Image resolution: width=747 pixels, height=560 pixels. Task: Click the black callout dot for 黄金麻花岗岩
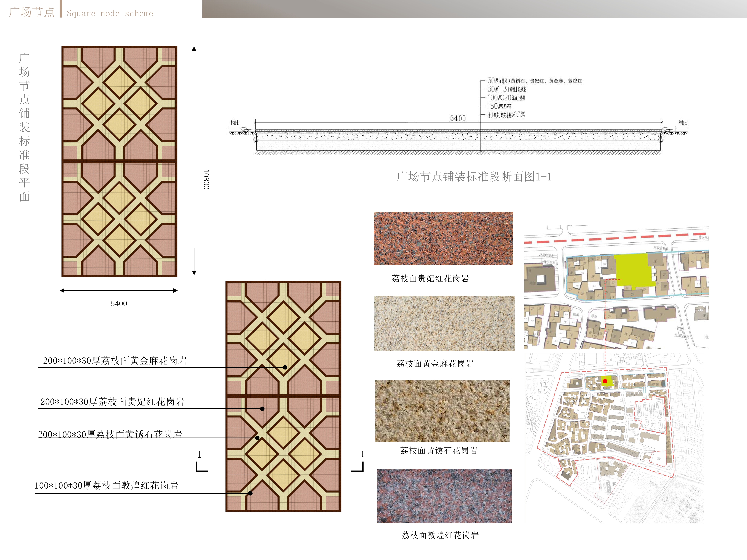(x=285, y=367)
